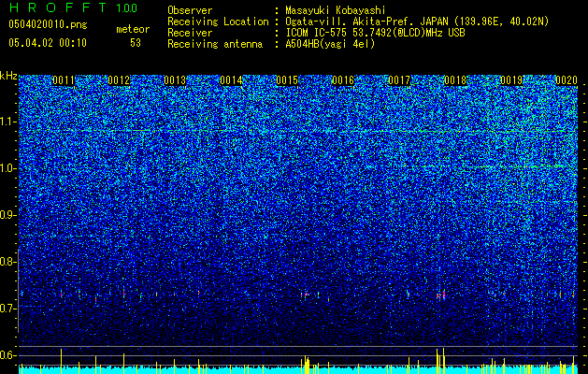Click the 0.7 frequency axis label
The width and height of the screenshot is (588, 374).
click(x=8, y=309)
